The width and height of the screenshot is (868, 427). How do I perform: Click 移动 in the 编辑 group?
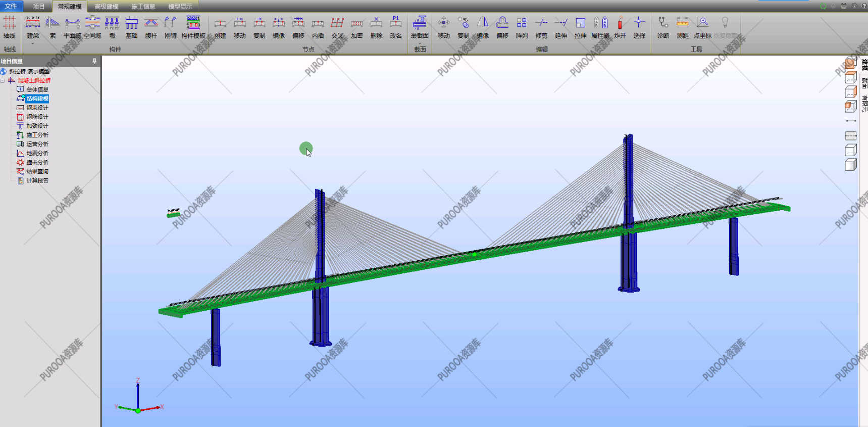pos(444,27)
